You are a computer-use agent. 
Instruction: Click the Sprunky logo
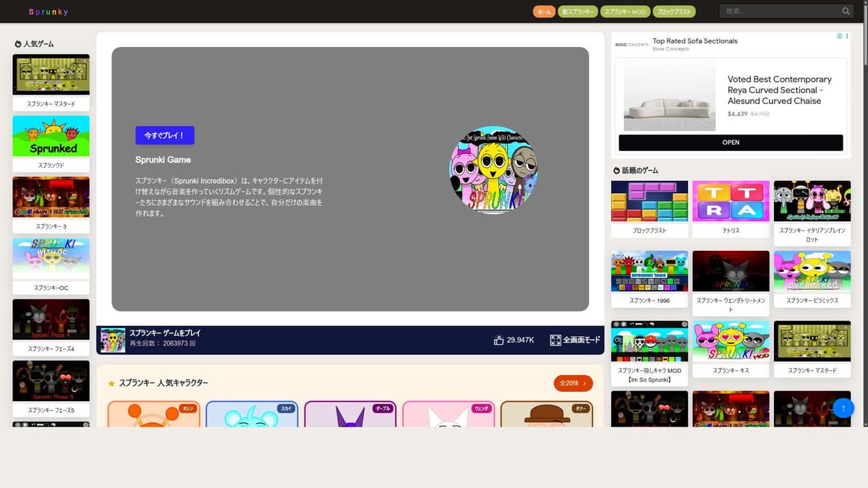[48, 12]
